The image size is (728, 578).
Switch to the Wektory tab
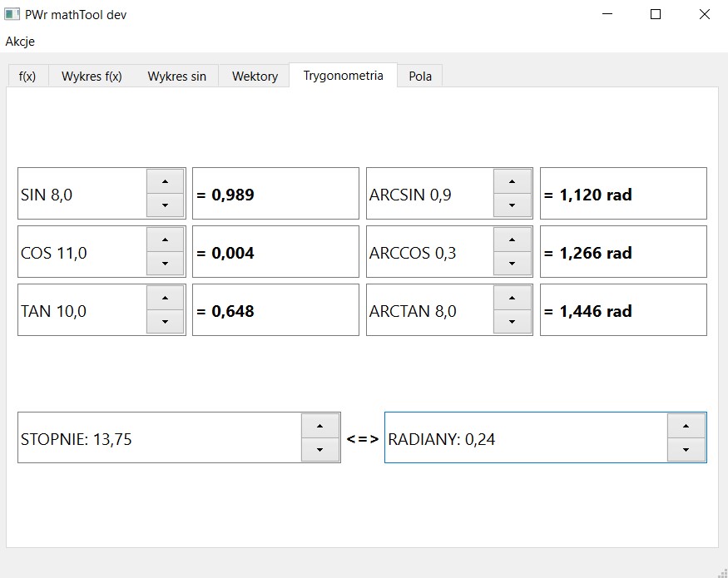(253, 76)
